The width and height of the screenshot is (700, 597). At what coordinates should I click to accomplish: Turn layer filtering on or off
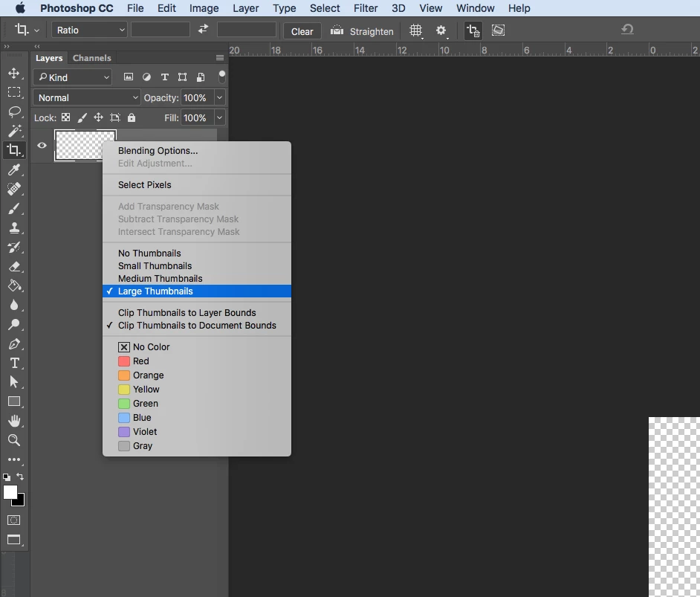pyautogui.click(x=222, y=77)
